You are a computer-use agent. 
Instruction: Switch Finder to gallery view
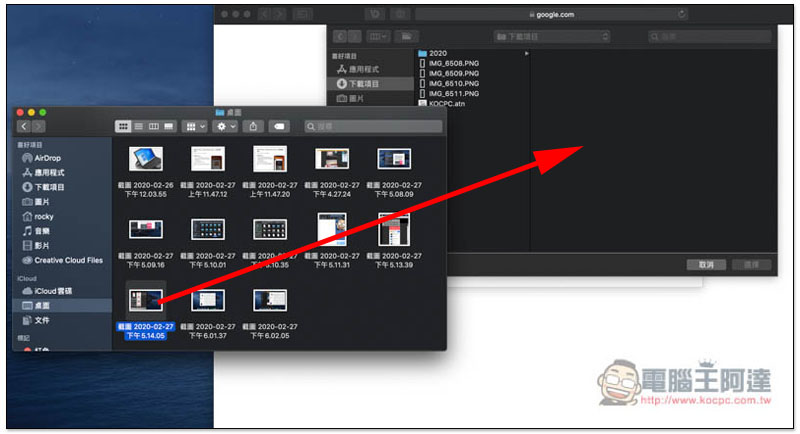pos(169,126)
